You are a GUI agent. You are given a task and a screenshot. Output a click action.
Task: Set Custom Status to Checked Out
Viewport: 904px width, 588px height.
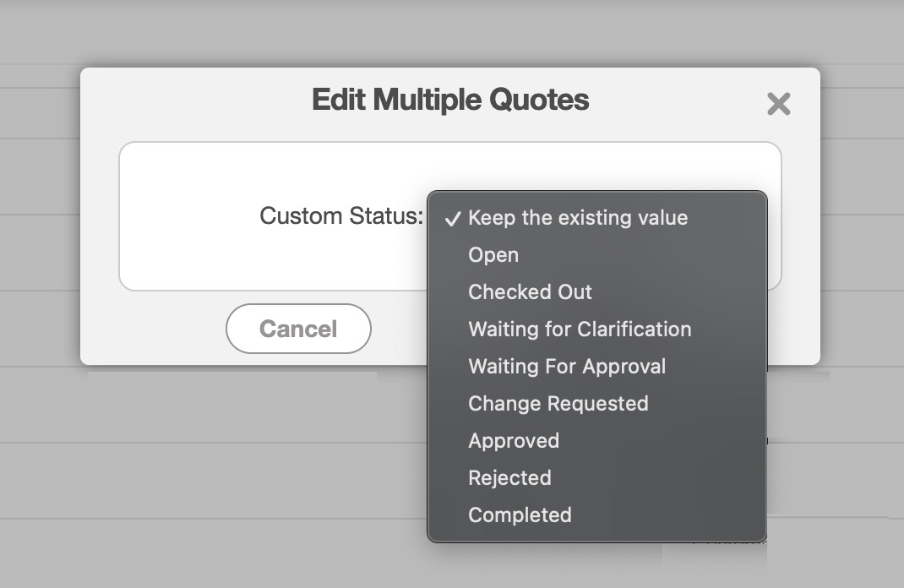[530, 292]
